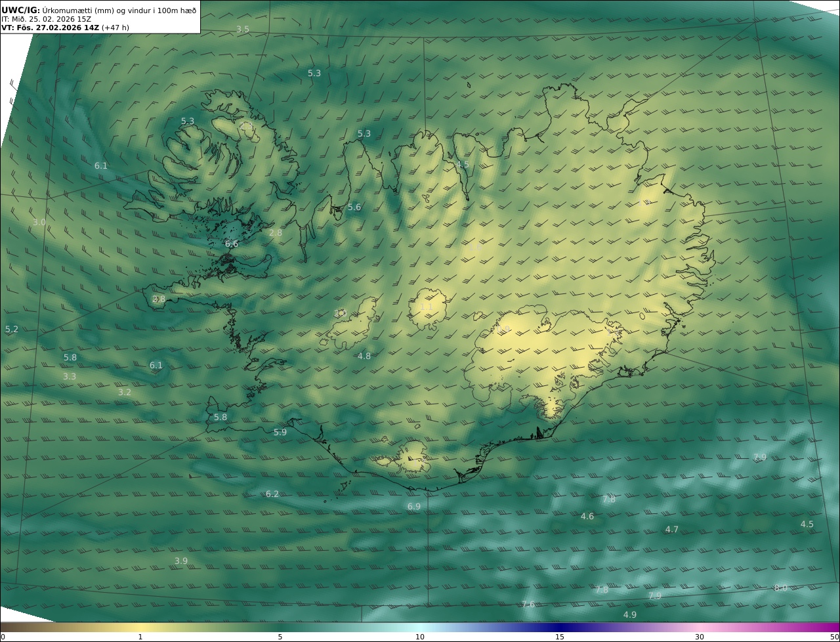The height and width of the screenshot is (642, 840).
Task: Click the 3.5 value label on map
Action: pyautogui.click(x=243, y=30)
